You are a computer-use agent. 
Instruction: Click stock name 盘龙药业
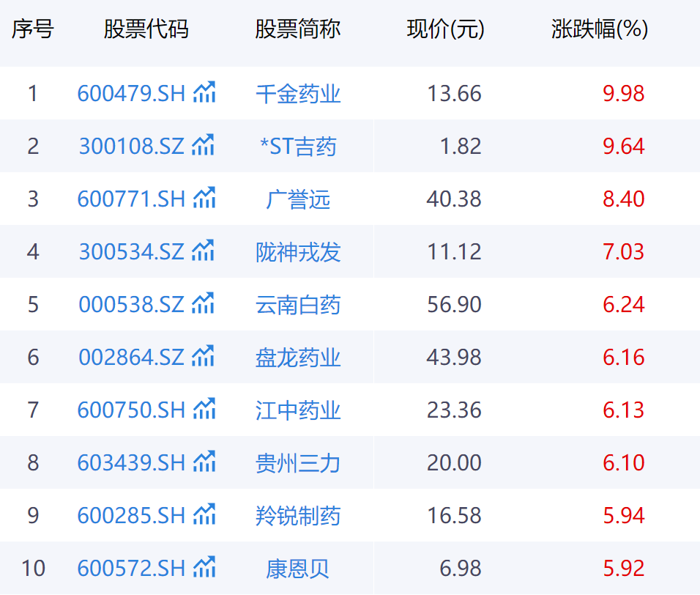coord(298,358)
